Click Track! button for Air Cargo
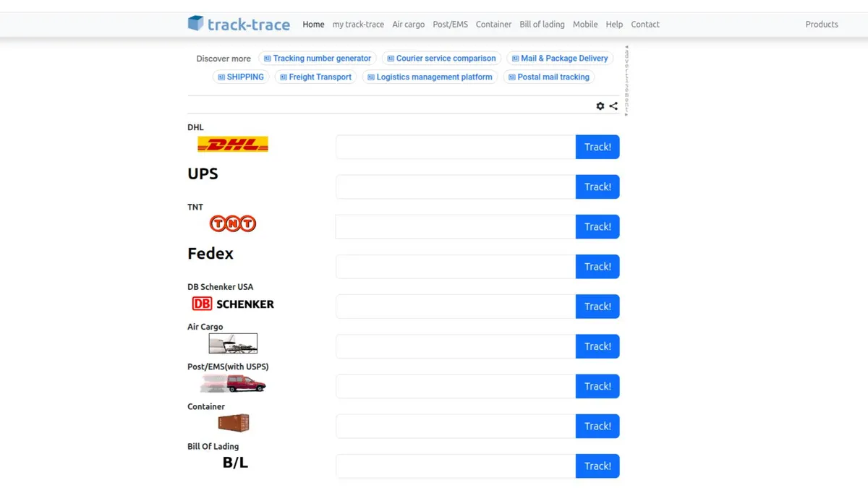Screen dimensions: 868x488 coord(597,346)
